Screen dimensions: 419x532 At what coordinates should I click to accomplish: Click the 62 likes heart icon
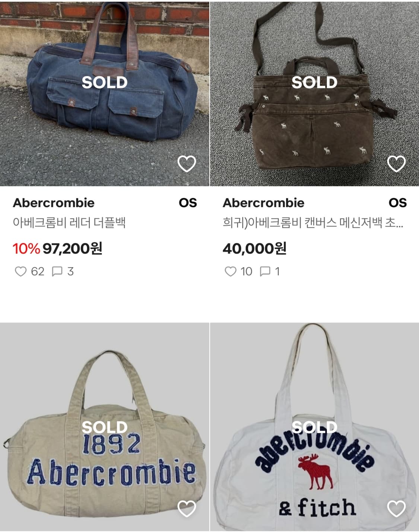click(20, 272)
